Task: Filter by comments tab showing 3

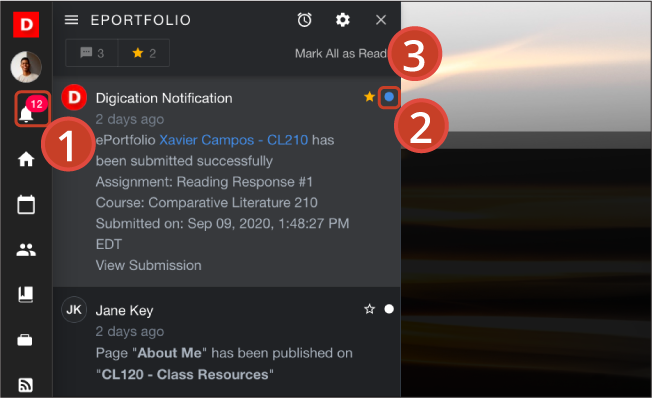Action: 92,53
